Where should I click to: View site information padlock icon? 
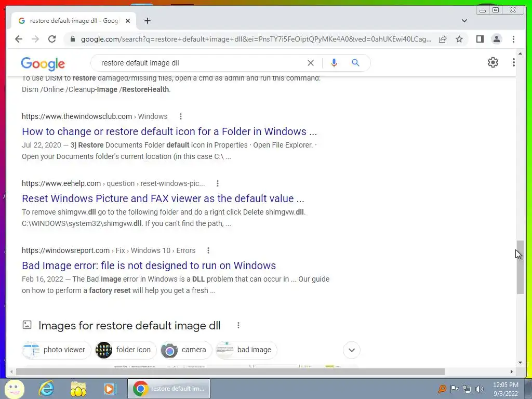[x=72, y=39]
